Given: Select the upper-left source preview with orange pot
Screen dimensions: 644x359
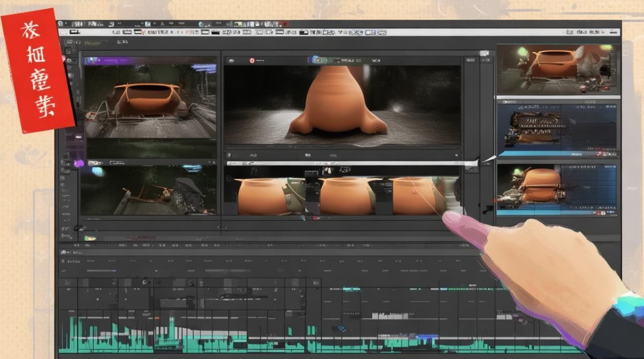Looking at the screenshot, I should [x=150, y=101].
